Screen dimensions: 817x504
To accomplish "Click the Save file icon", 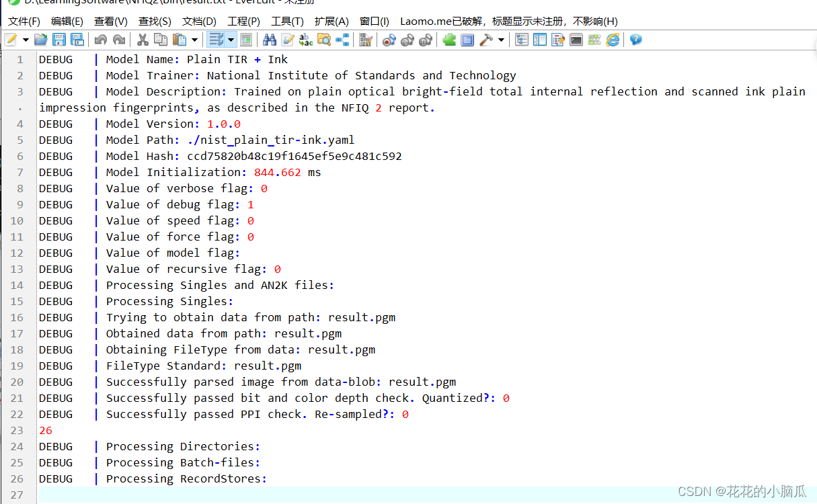I will [59, 40].
